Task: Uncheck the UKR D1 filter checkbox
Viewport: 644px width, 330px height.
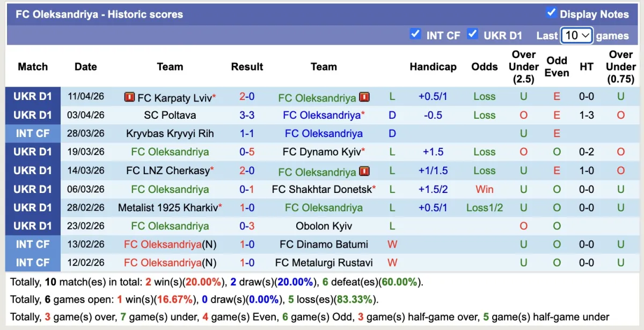Action: pyautogui.click(x=472, y=34)
